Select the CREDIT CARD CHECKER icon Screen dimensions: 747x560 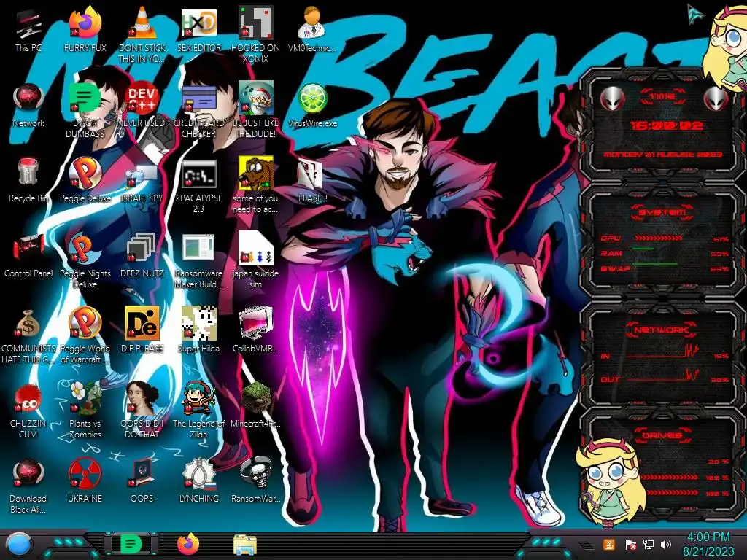pos(199,111)
